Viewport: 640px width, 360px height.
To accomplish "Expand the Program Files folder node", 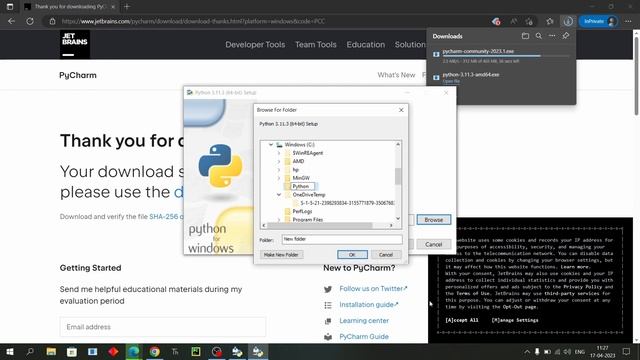I will tap(279, 220).
